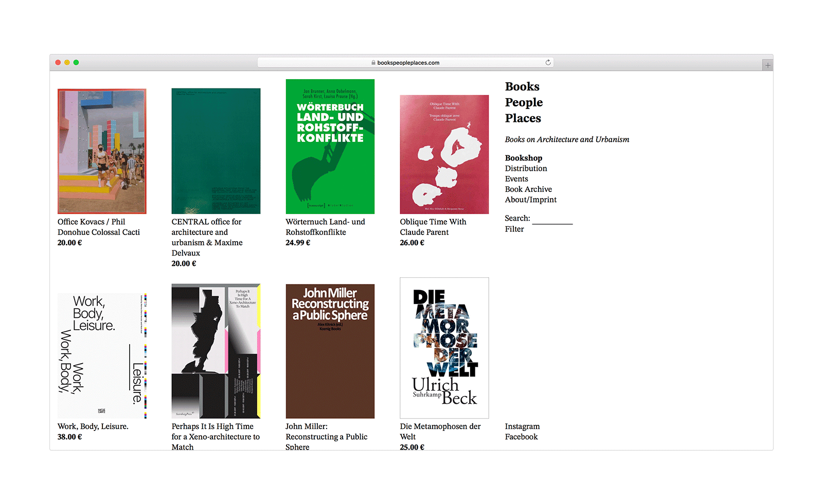823x504 pixels.
Task: Open the Book Archive page
Action: coord(528,189)
